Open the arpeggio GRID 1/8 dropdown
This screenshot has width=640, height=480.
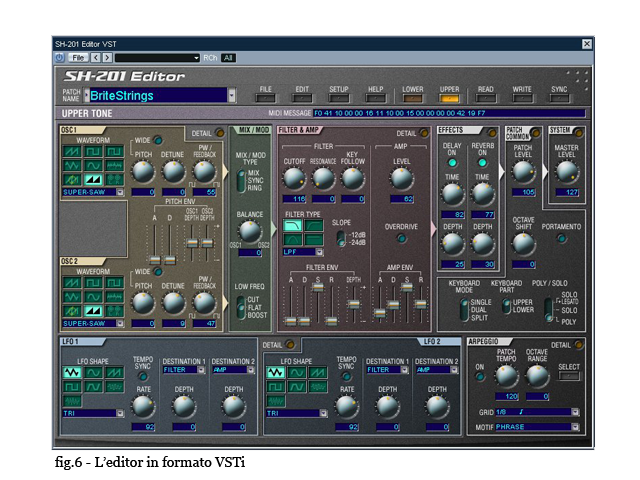[575, 412]
